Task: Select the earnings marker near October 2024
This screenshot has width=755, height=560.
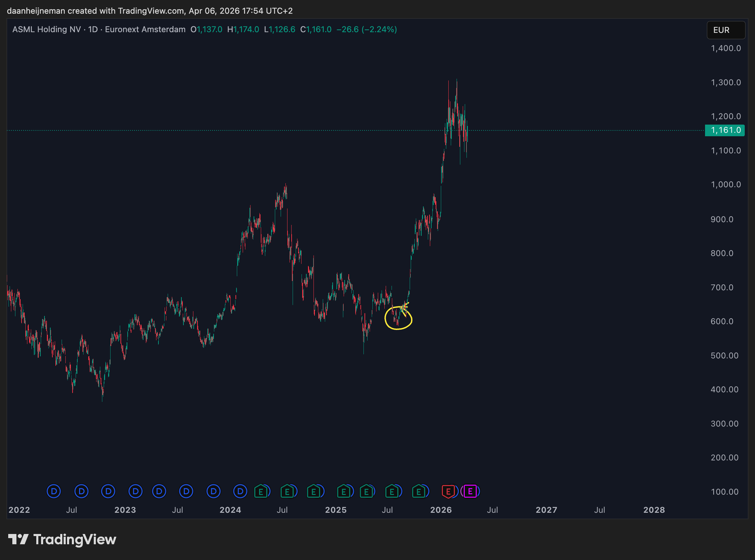Action: [314, 492]
